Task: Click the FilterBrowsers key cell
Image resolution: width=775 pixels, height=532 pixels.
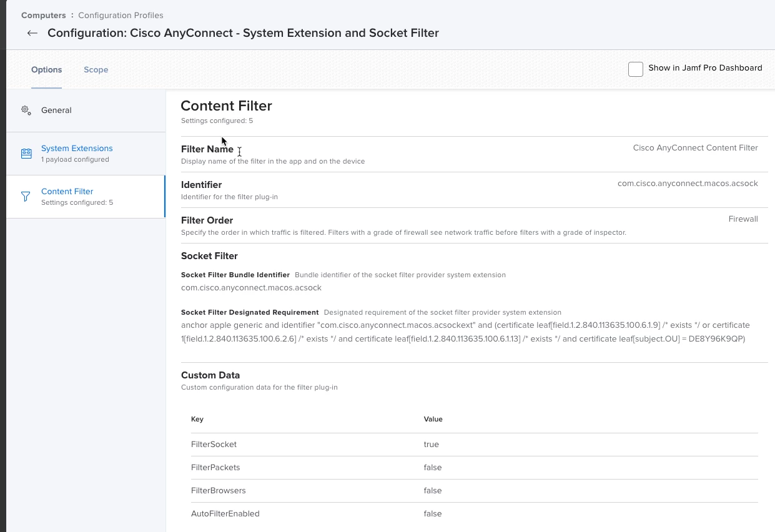Action: point(219,491)
